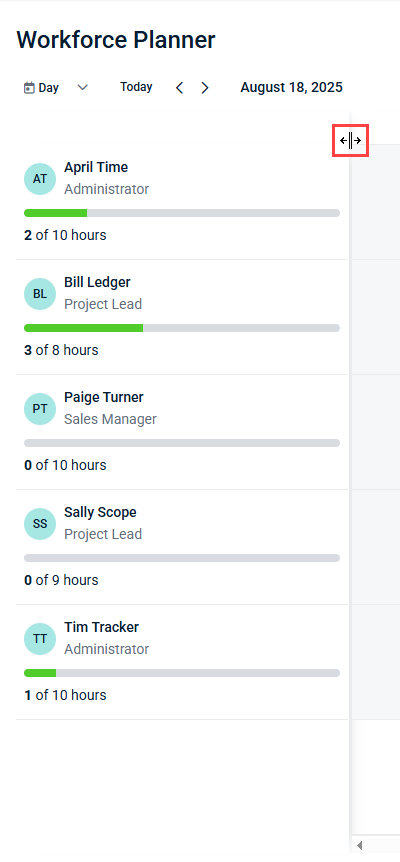The height and width of the screenshot is (862, 400).
Task: Open April Time's name
Action: [x=96, y=167]
